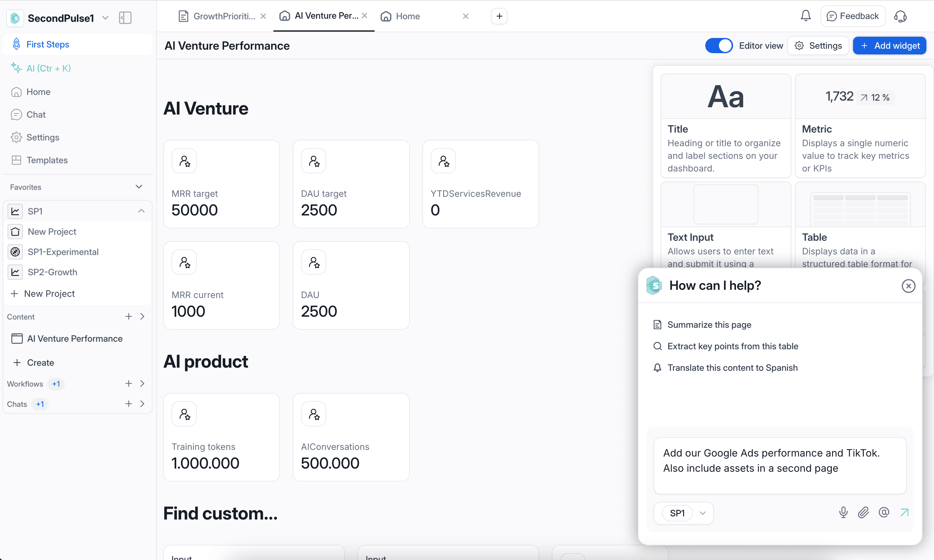
Task: Collapse the Favorites section
Action: click(139, 187)
